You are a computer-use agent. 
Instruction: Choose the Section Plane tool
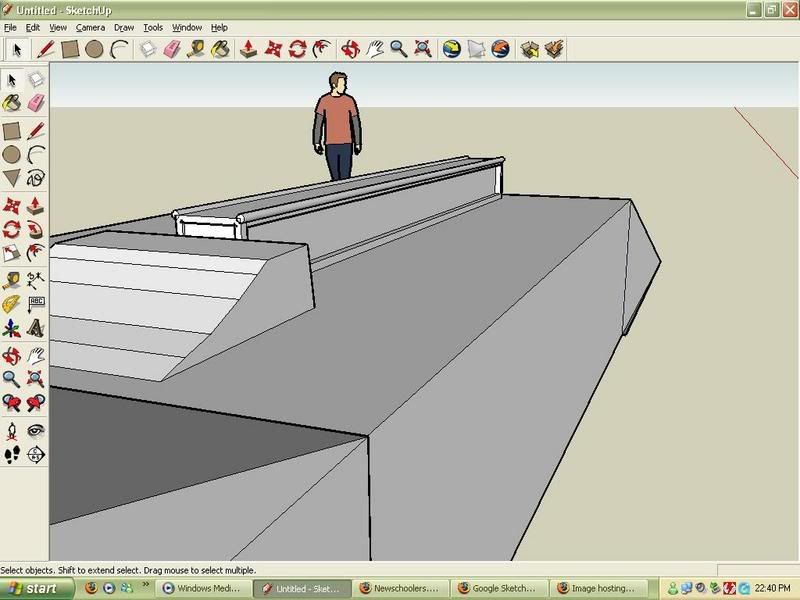click(x=36, y=455)
